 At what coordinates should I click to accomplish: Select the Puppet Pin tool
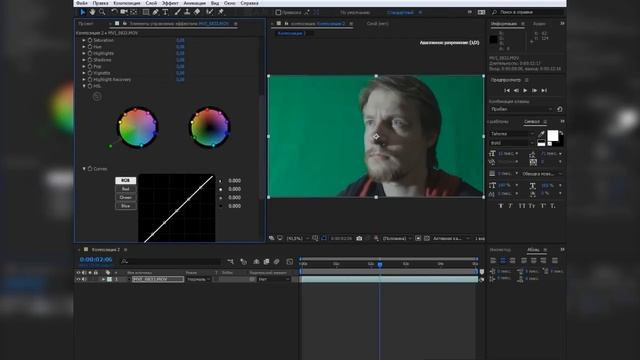point(221,12)
